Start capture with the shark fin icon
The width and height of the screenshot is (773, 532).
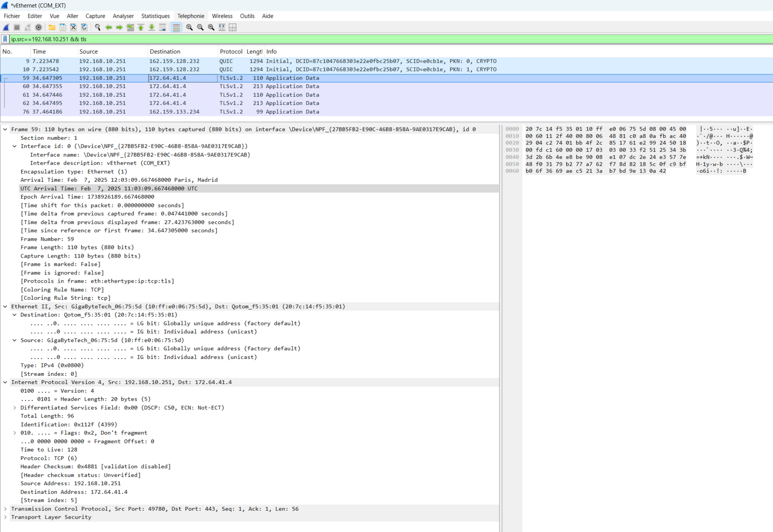tap(6, 28)
